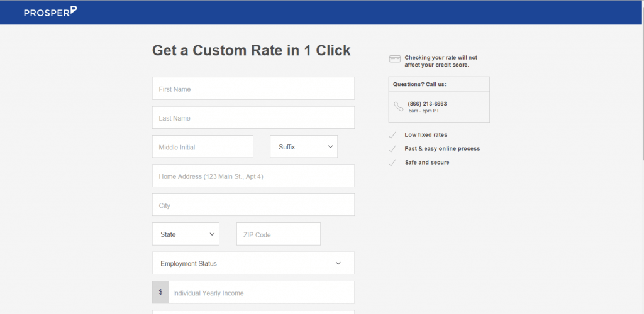Click the City input field
This screenshot has width=644, height=314.
point(253,205)
